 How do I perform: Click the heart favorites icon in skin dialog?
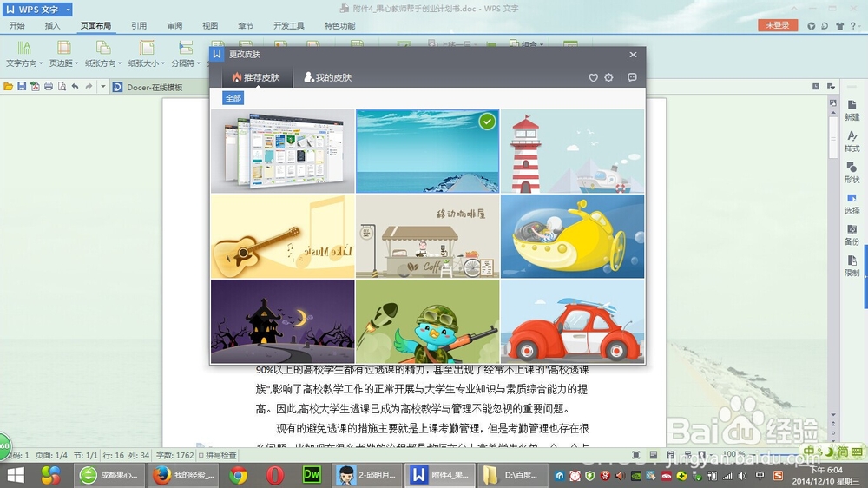coord(593,77)
